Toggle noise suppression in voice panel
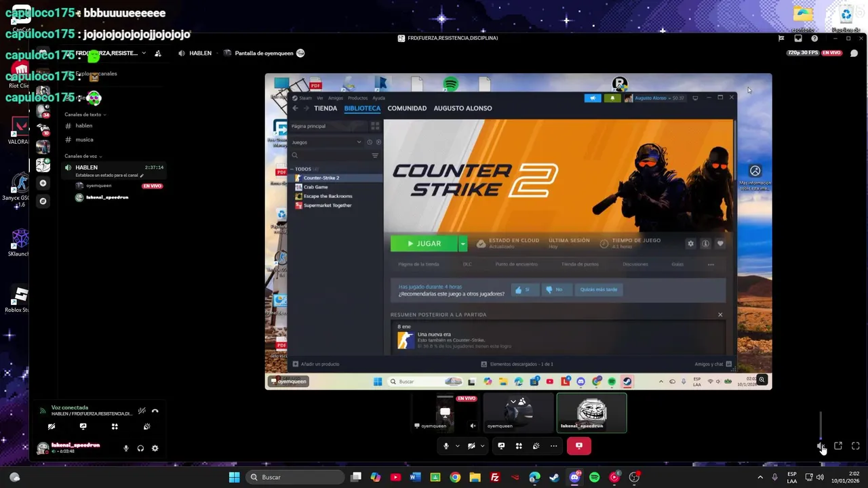 pyautogui.click(x=142, y=411)
